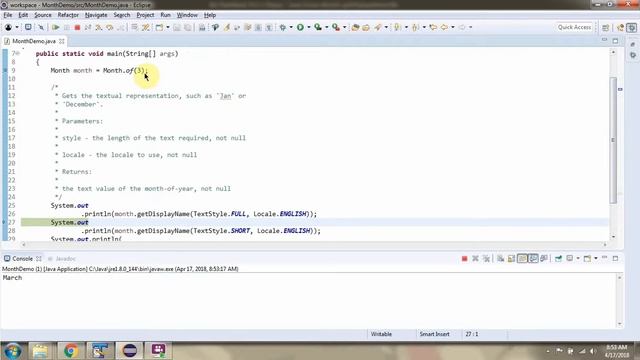Minimize the Console view panel
Screen dimensions: 640x360
click(605, 258)
